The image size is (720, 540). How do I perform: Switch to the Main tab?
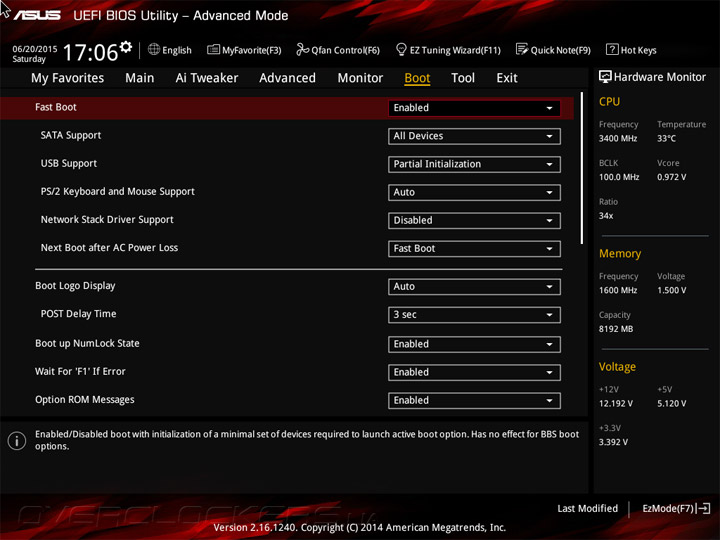click(x=140, y=78)
